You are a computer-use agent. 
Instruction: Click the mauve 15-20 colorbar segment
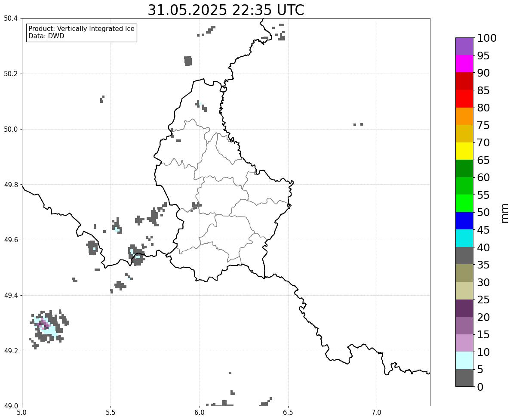point(464,326)
